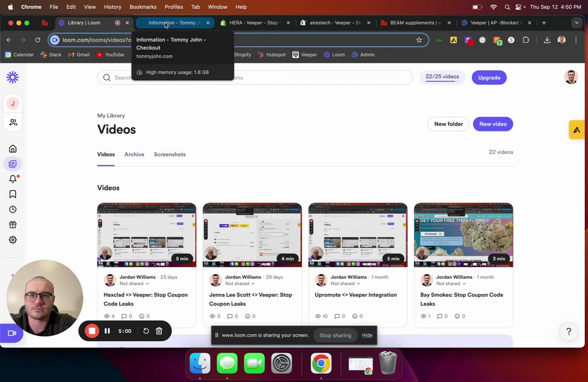Image resolution: width=588 pixels, height=382 pixels.
Task: Open Chrome downloads icon
Action: coord(547,40)
